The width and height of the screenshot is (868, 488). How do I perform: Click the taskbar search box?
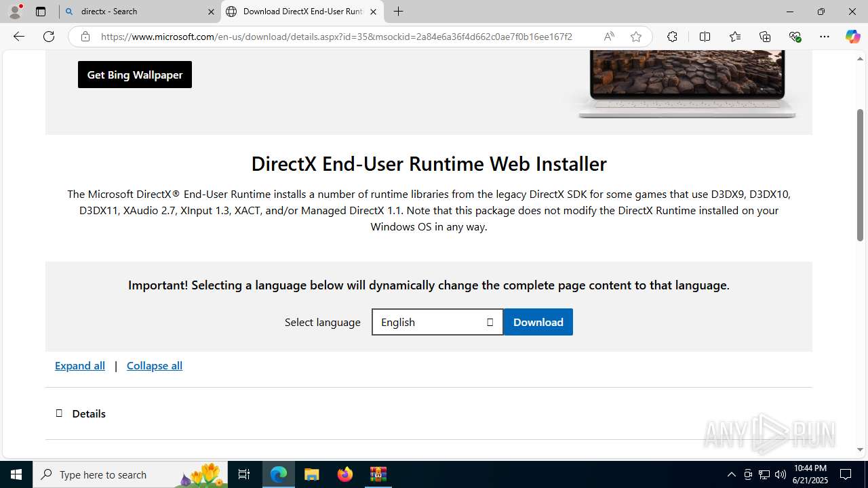tap(130, 474)
